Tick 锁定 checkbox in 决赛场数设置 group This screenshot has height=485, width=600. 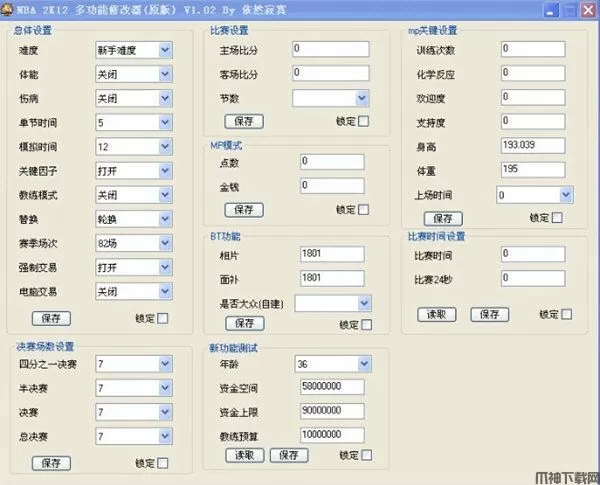click(x=163, y=463)
